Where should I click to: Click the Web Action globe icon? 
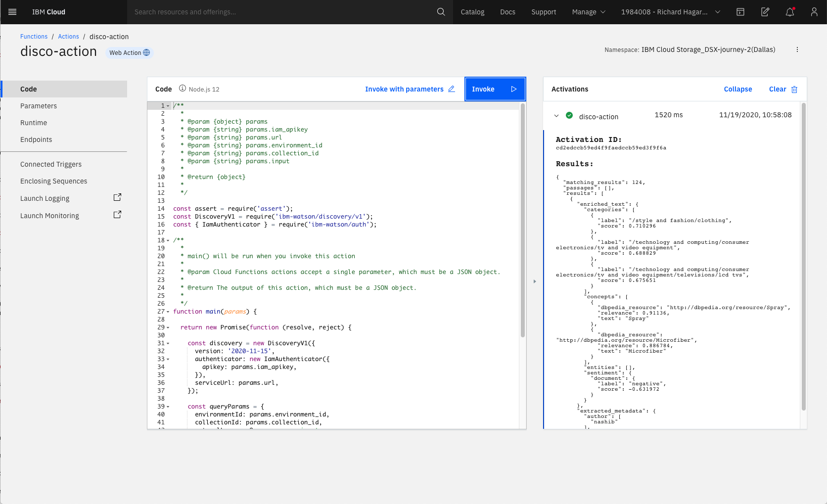point(146,52)
